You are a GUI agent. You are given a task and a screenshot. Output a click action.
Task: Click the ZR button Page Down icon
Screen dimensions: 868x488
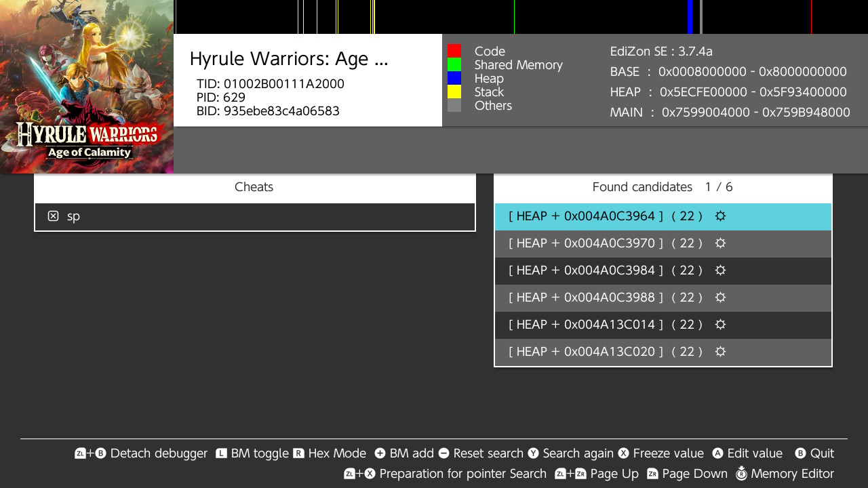click(652, 474)
